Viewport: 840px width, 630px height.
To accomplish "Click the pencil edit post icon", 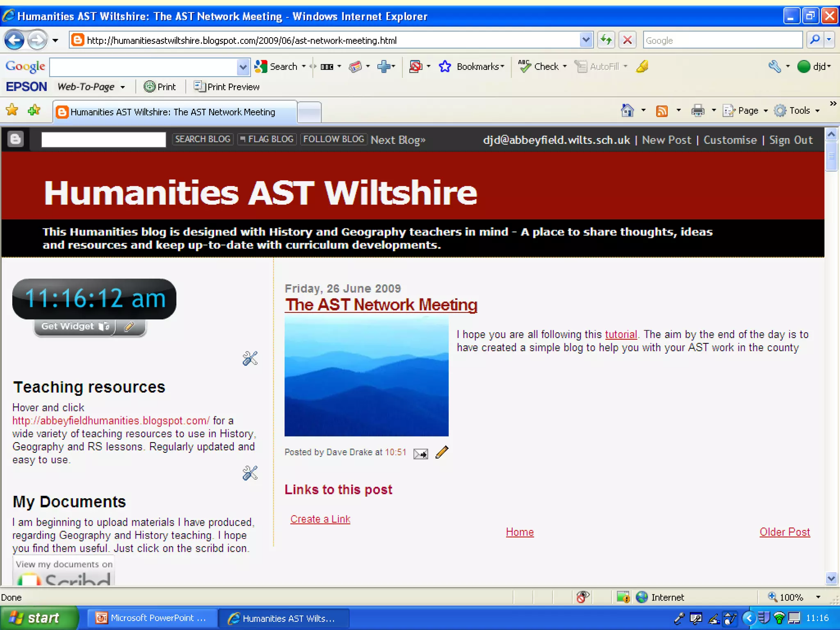I will [442, 452].
